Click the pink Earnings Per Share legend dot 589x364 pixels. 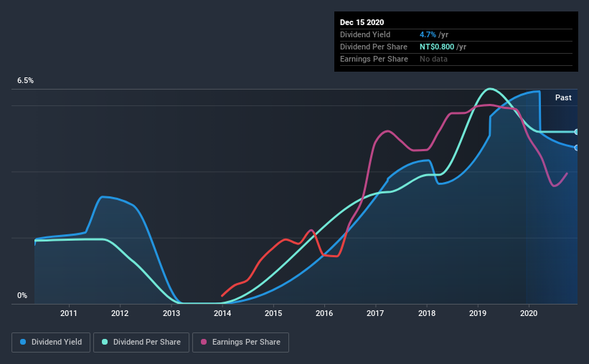coord(204,342)
